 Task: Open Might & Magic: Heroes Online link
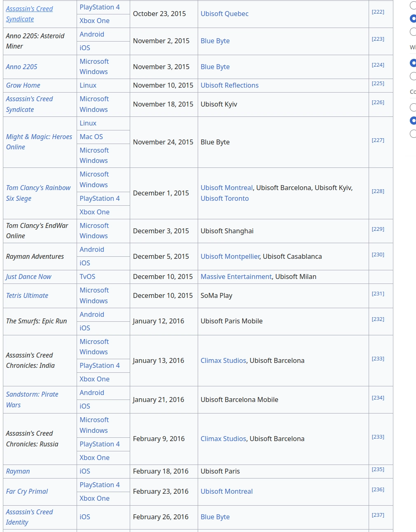tap(39, 142)
